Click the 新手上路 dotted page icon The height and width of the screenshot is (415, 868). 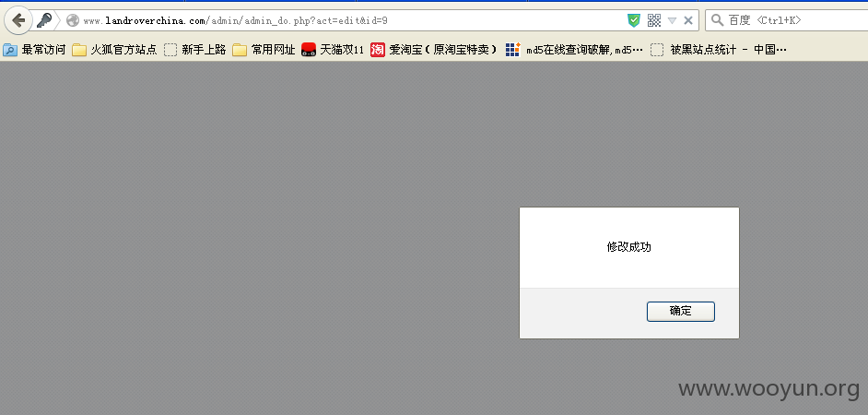coord(170,50)
